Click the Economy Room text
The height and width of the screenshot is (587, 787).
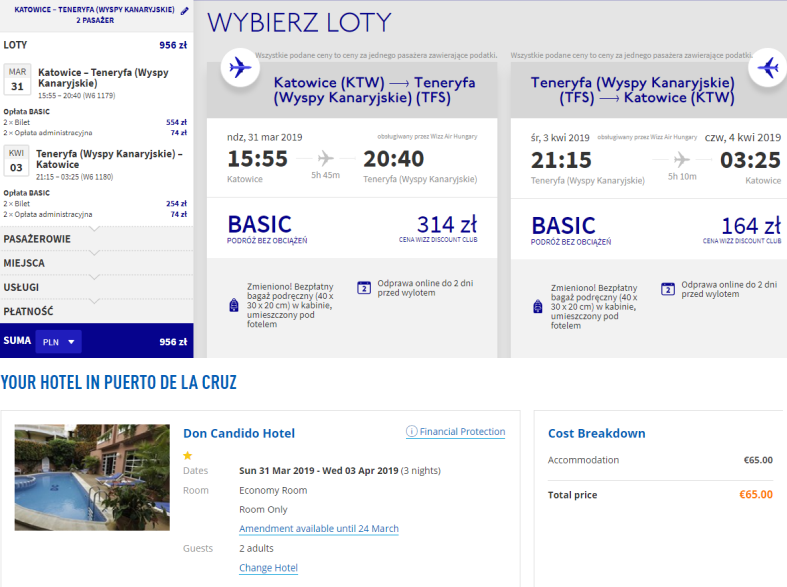click(273, 490)
